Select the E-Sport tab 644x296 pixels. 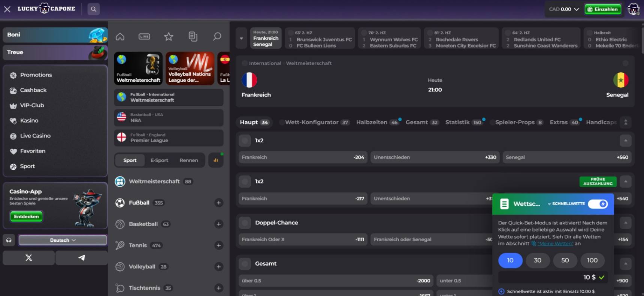tap(159, 160)
